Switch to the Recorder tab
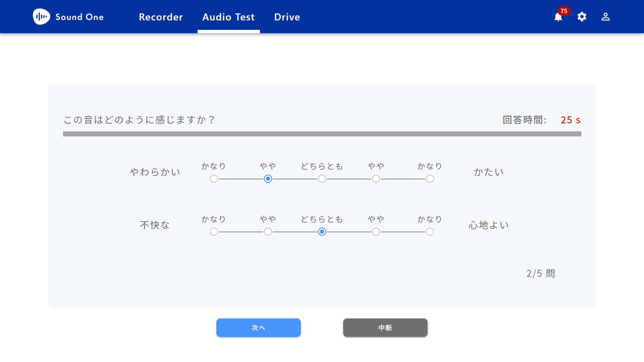Screen dimensions: 644x362 (161, 17)
